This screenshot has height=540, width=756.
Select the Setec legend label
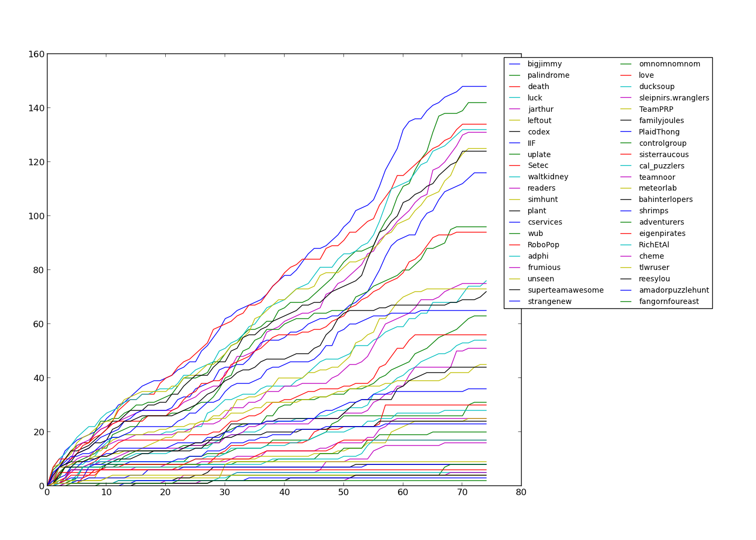pyautogui.click(x=538, y=166)
